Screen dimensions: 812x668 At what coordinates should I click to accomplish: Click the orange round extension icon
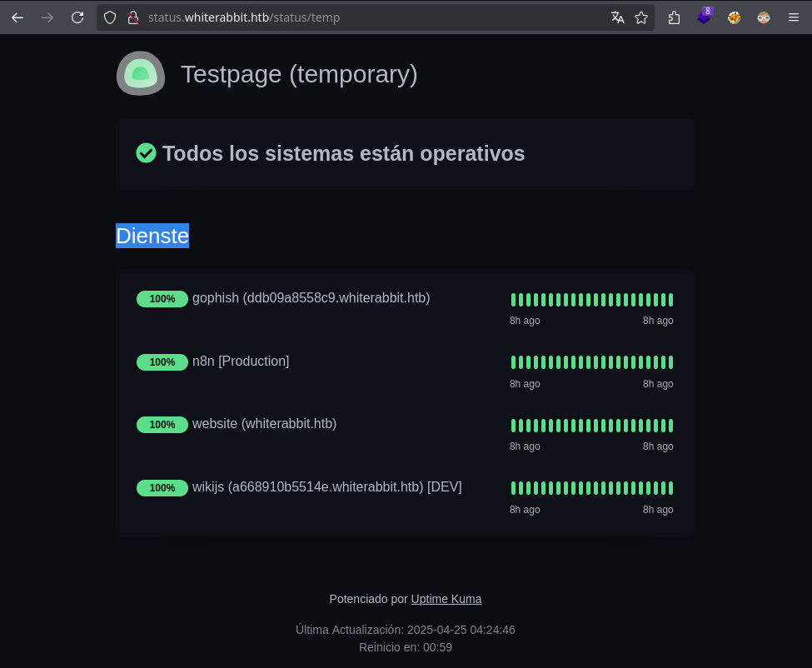734,17
